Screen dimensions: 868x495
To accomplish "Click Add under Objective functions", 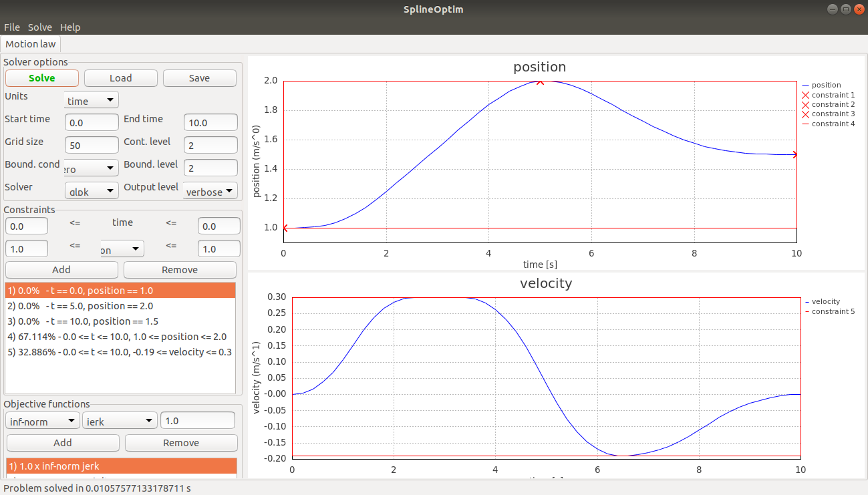I will pyautogui.click(x=62, y=442).
